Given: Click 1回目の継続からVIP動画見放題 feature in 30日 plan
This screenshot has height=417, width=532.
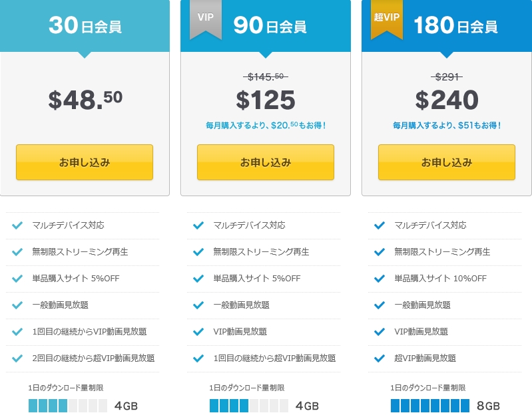Looking at the screenshot, I should tap(89, 332).
